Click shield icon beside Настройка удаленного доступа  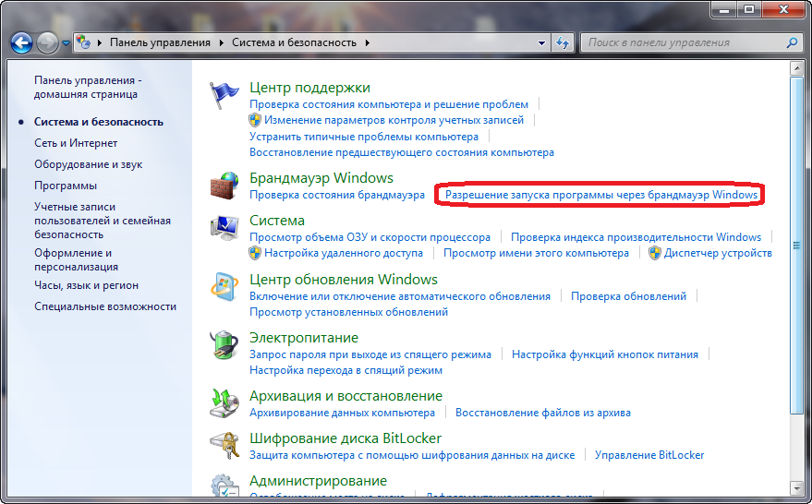point(255,253)
